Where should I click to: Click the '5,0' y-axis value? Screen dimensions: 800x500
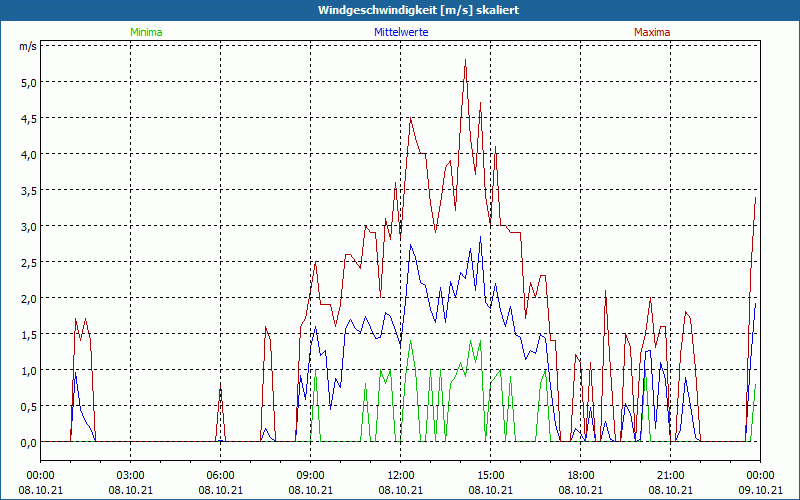29,83
